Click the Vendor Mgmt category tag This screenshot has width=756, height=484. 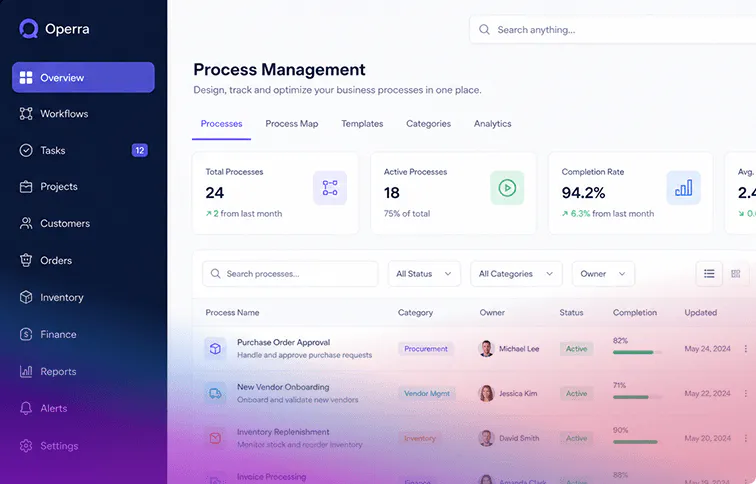point(427,393)
